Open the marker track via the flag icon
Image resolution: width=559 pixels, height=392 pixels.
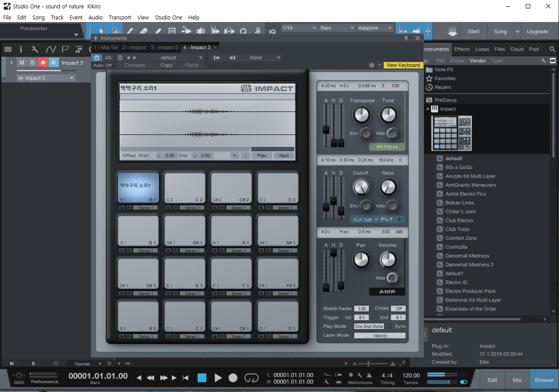tap(66, 49)
